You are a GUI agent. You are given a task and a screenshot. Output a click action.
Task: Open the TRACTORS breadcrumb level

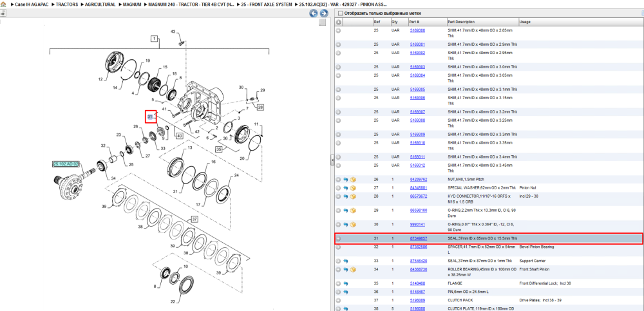pyautogui.click(x=67, y=4)
